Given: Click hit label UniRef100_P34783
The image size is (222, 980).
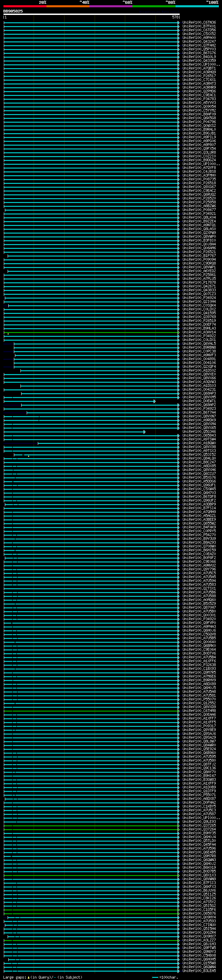Looking at the screenshot, I should pos(199,99).
